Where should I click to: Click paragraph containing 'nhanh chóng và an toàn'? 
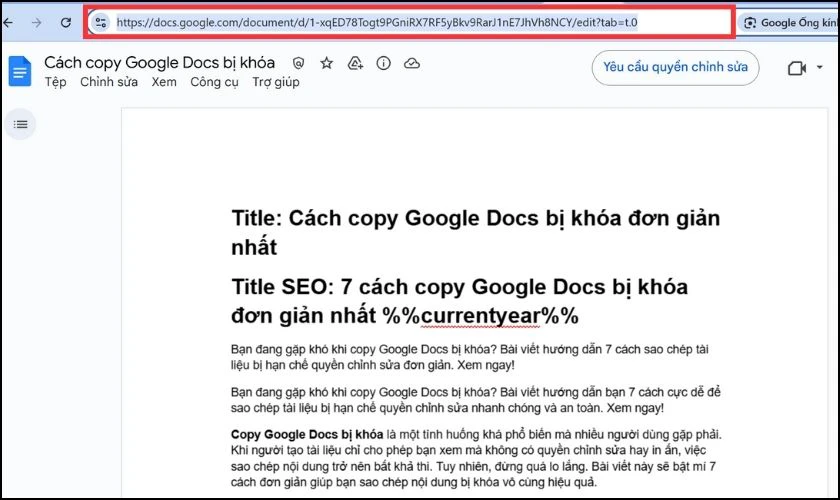point(476,400)
